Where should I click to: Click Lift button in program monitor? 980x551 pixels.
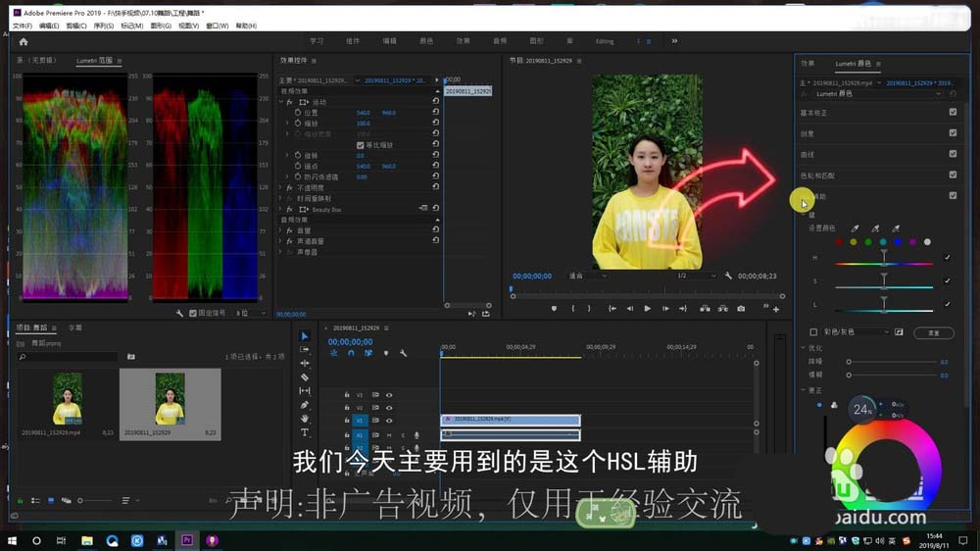click(x=705, y=308)
